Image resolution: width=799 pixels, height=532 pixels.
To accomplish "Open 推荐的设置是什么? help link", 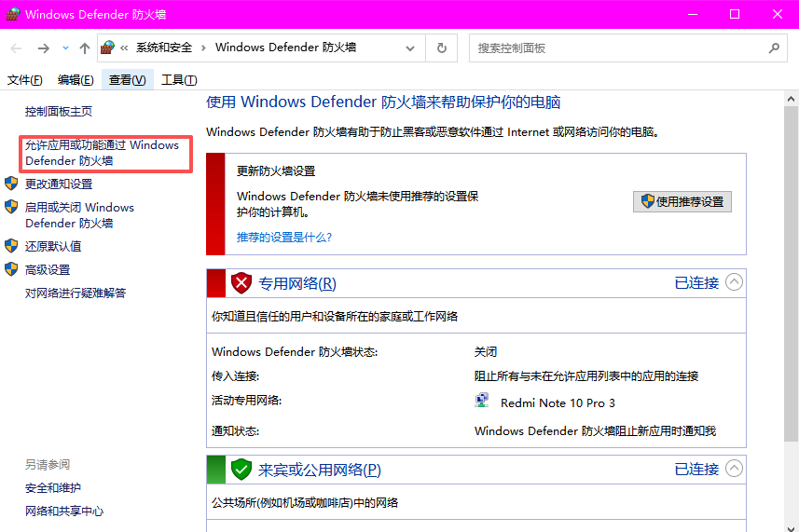I will 284,238.
